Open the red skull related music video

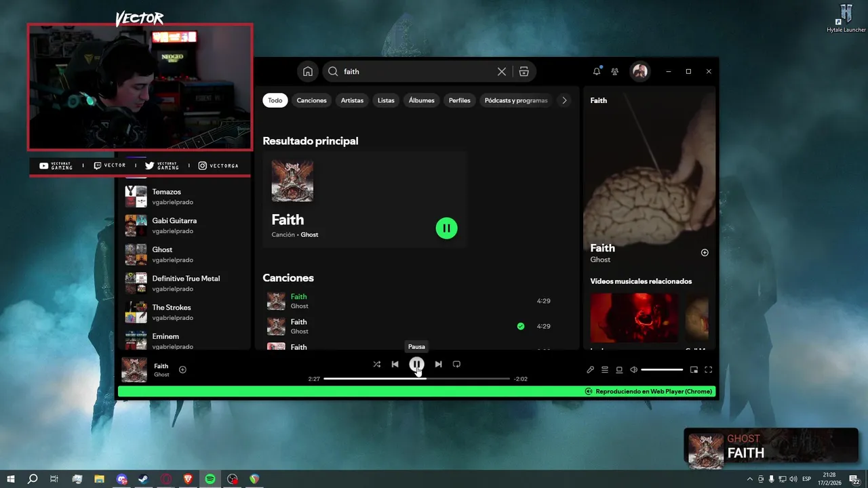[x=634, y=317]
